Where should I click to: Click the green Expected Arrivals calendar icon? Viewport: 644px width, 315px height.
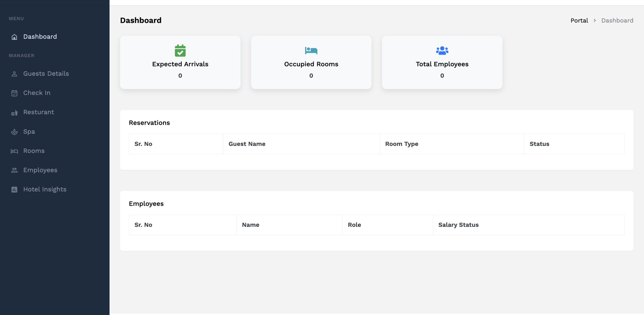pyautogui.click(x=180, y=50)
